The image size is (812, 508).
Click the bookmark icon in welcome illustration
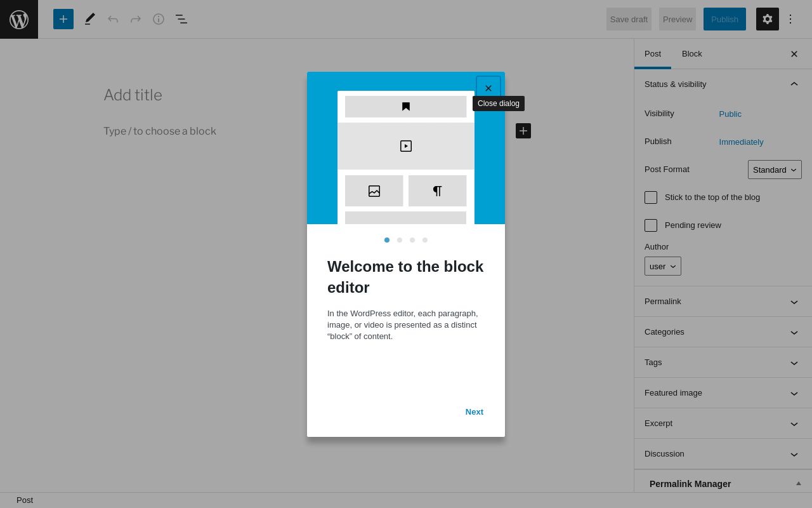[406, 107]
